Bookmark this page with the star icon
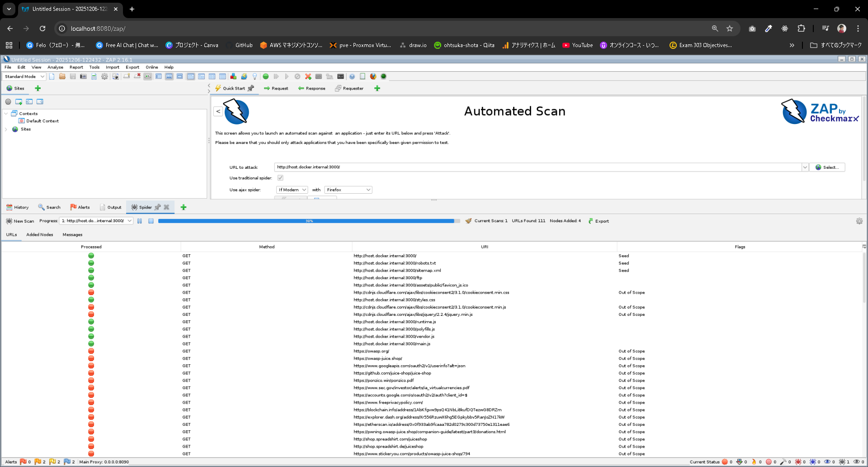Screen dimensions: 868x467 point(730,29)
